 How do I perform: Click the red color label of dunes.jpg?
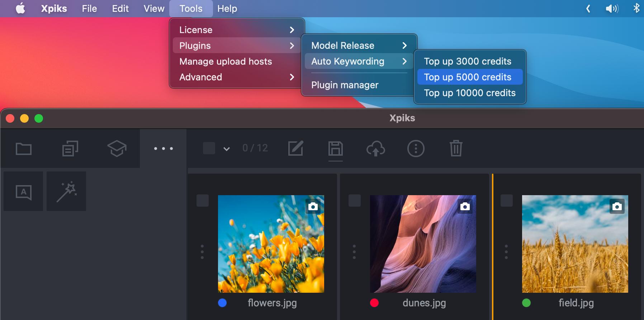click(374, 303)
